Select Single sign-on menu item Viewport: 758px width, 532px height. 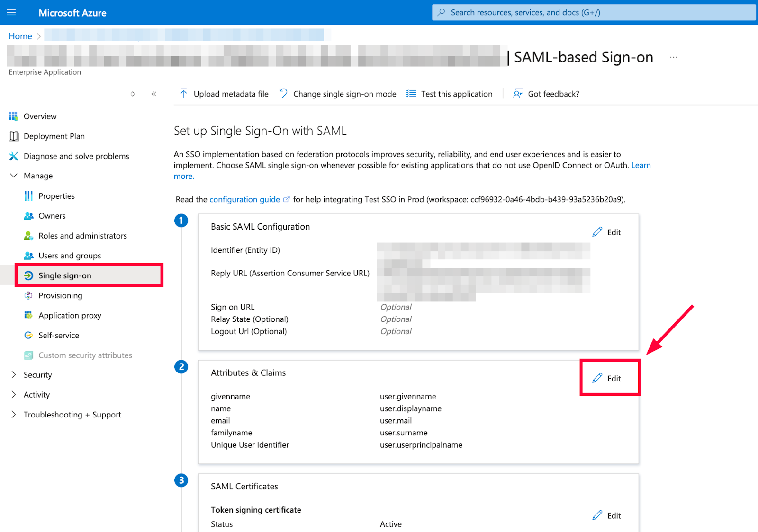point(65,275)
